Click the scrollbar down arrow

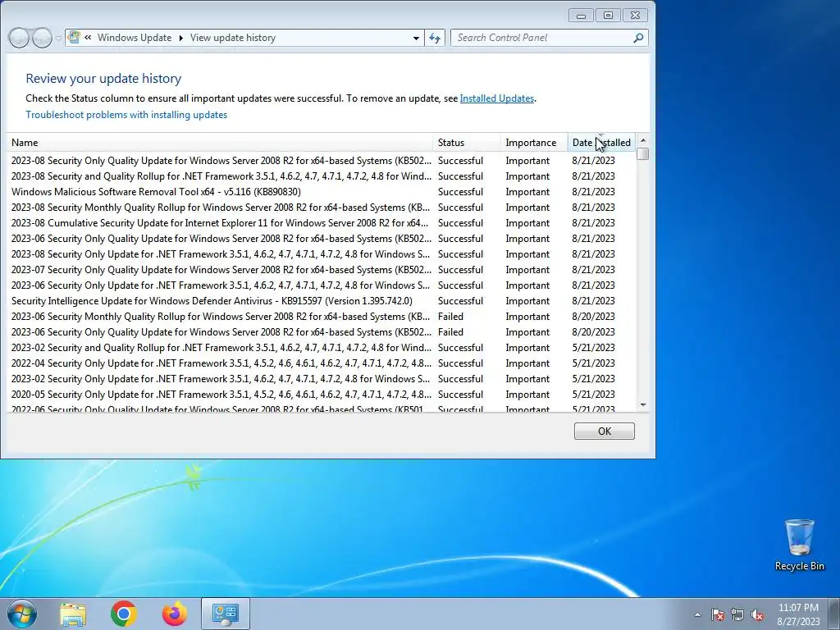[643, 405]
